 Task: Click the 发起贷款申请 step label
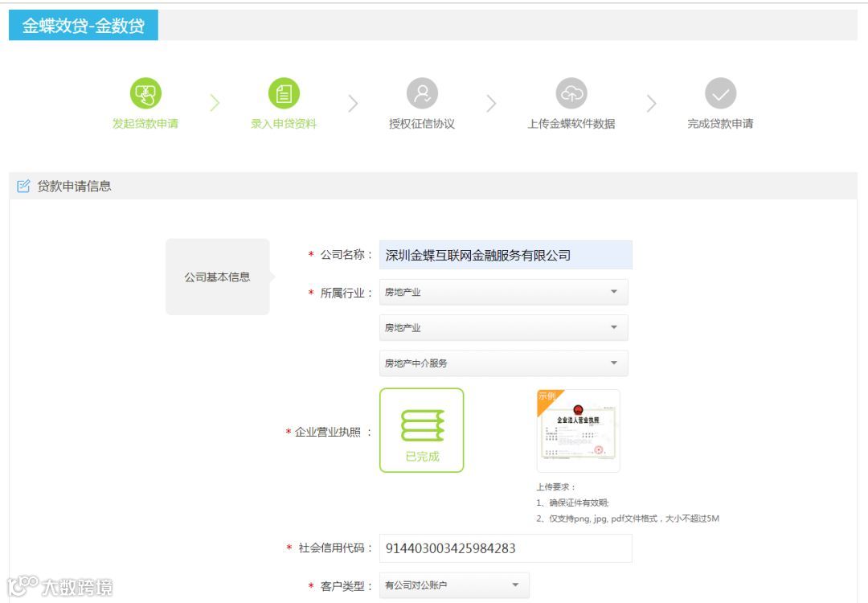pyautogui.click(x=145, y=124)
